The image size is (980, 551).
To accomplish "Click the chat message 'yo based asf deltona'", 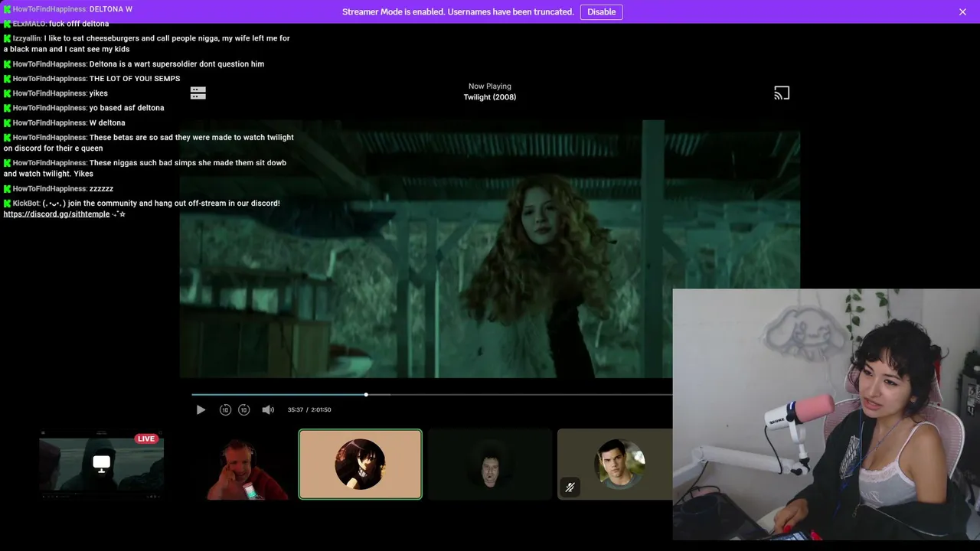I will [127, 108].
